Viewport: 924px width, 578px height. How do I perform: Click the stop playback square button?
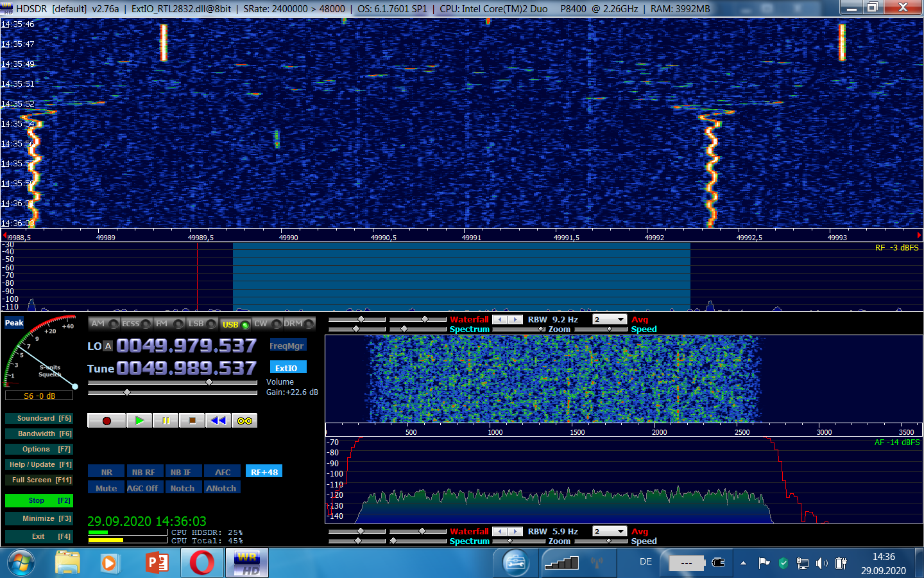click(192, 421)
